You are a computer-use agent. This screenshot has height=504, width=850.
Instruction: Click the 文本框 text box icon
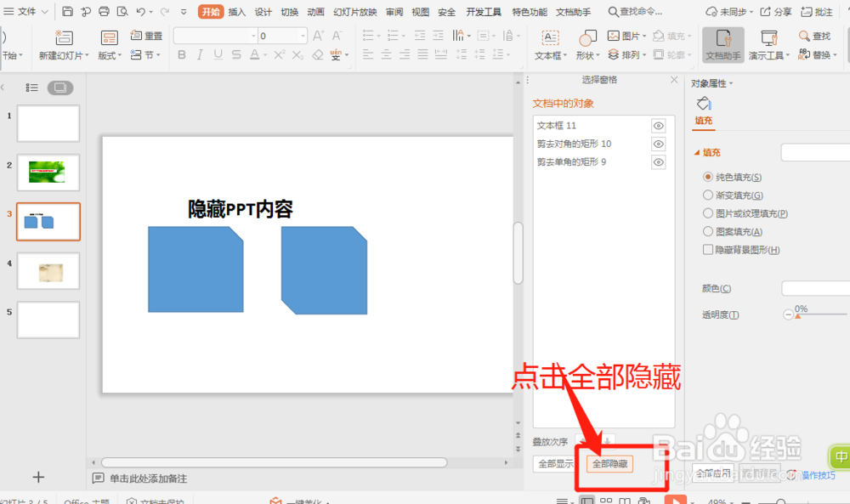(x=550, y=38)
